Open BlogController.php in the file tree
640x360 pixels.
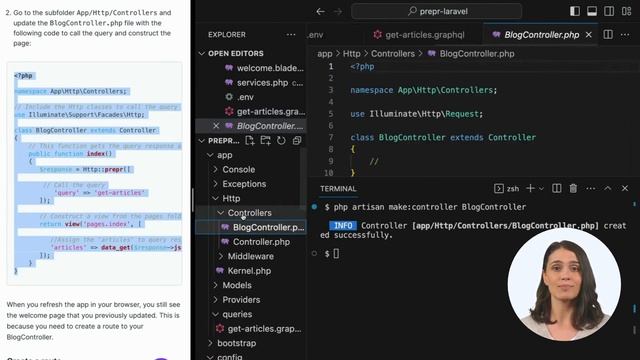point(263,227)
